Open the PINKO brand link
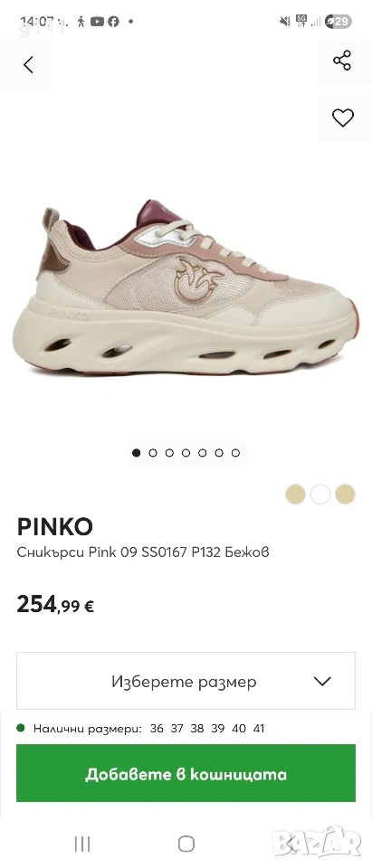The width and height of the screenshot is (372, 868). point(55,527)
